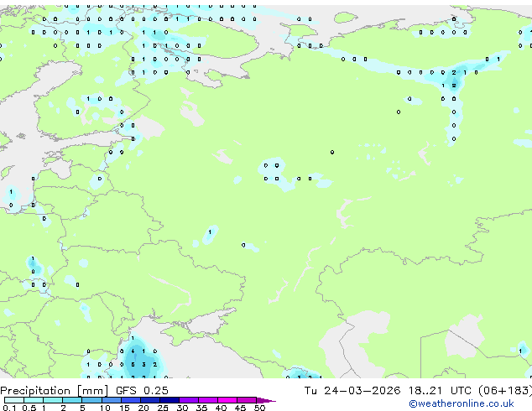Image resolution: width=532 pixels, height=411 pixels.
Task: Click the purple above-50 arrow on the legend
Action: pyautogui.click(x=266, y=400)
